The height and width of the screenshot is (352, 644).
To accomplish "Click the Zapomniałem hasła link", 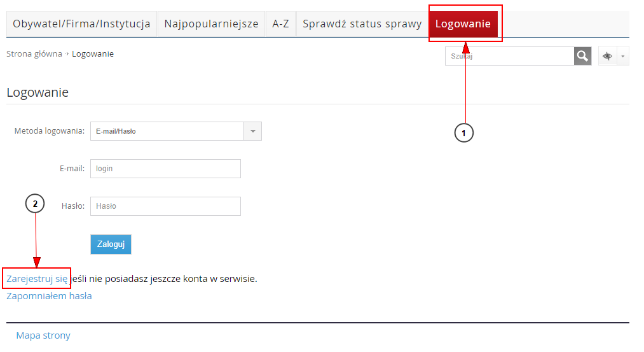I will 49,296.
